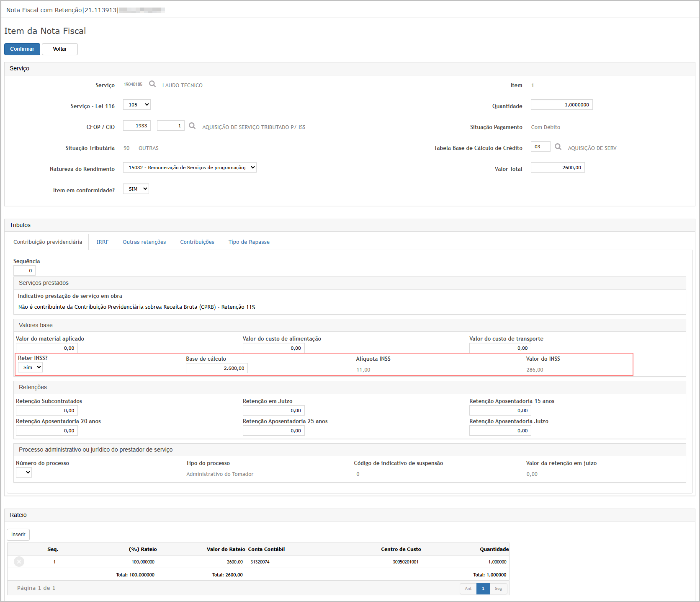
Task: Open Número do processo dropdown
Action: (24, 473)
